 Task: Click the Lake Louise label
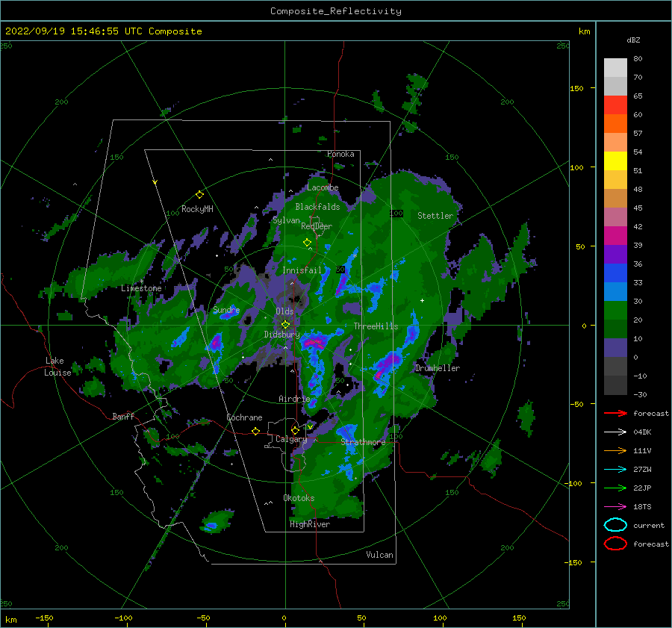click(x=57, y=367)
